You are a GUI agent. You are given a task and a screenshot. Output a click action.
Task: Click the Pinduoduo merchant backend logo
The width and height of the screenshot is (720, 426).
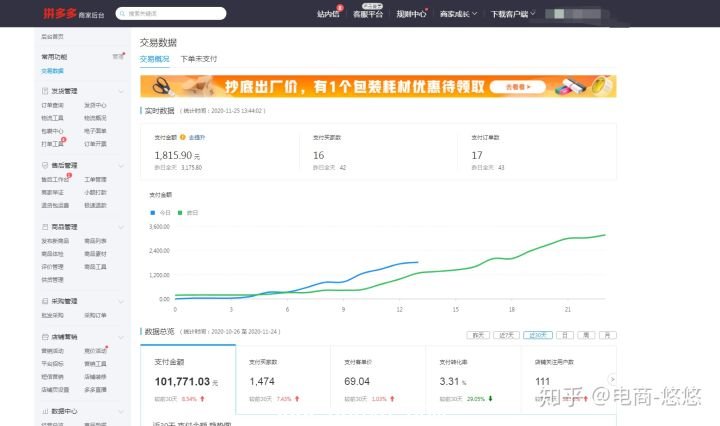73,13
